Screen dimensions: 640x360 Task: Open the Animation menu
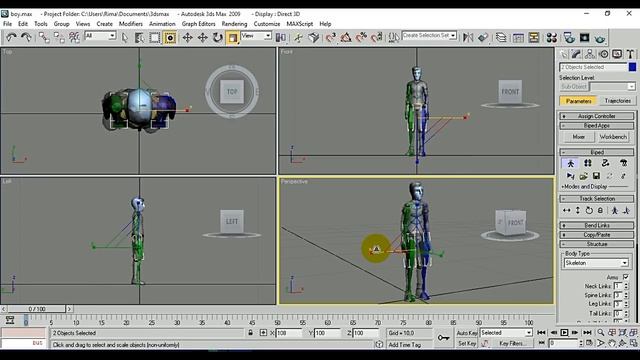(162, 24)
